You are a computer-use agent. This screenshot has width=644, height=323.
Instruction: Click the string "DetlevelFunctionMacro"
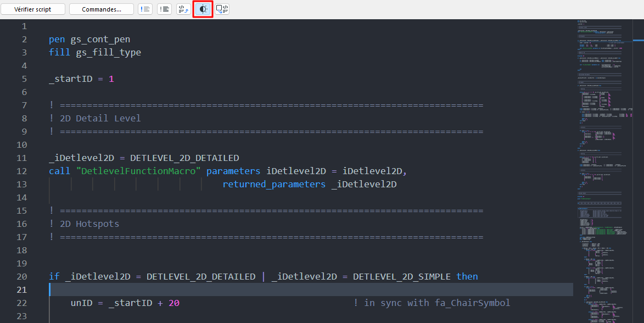pos(138,171)
